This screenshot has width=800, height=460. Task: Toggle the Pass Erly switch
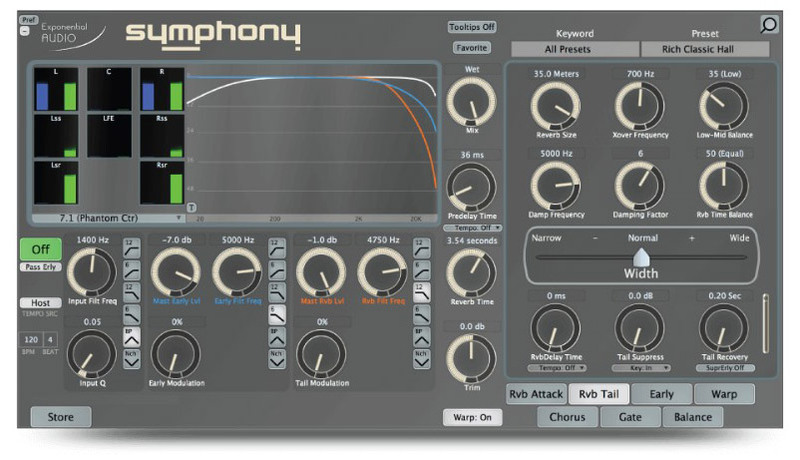[x=41, y=267]
